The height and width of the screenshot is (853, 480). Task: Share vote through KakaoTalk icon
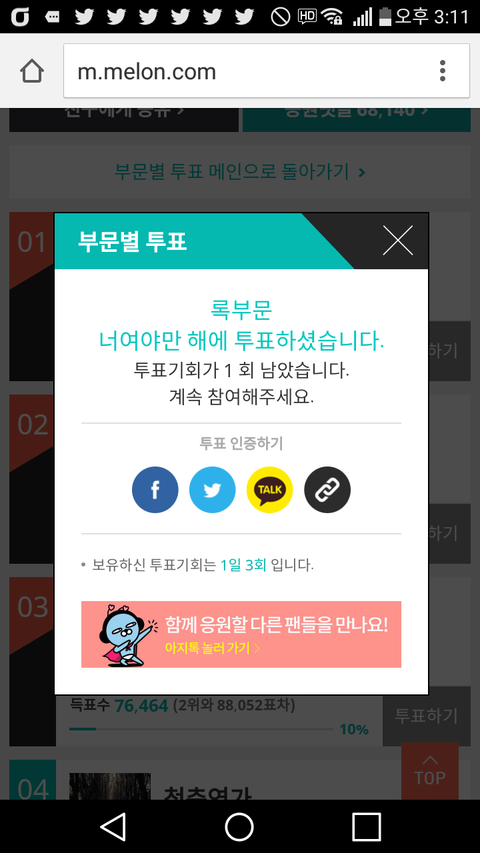(x=269, y=490)
